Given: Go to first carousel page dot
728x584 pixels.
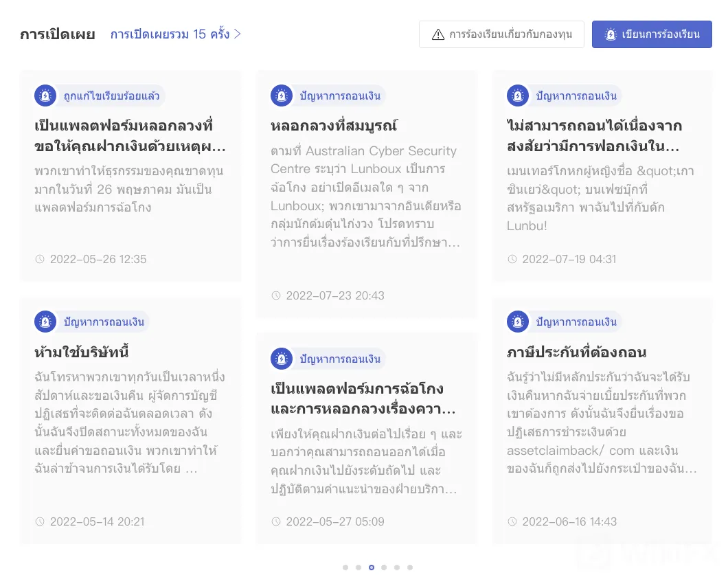Looking at the screenshot, I should click(x=345, y=568).
